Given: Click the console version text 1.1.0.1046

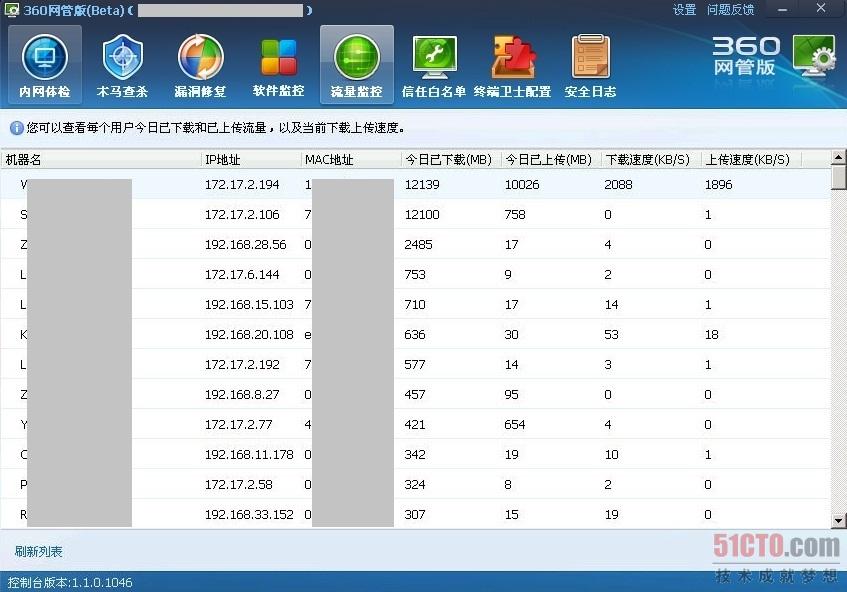Looking at the screenshot, I should [102, 582].
